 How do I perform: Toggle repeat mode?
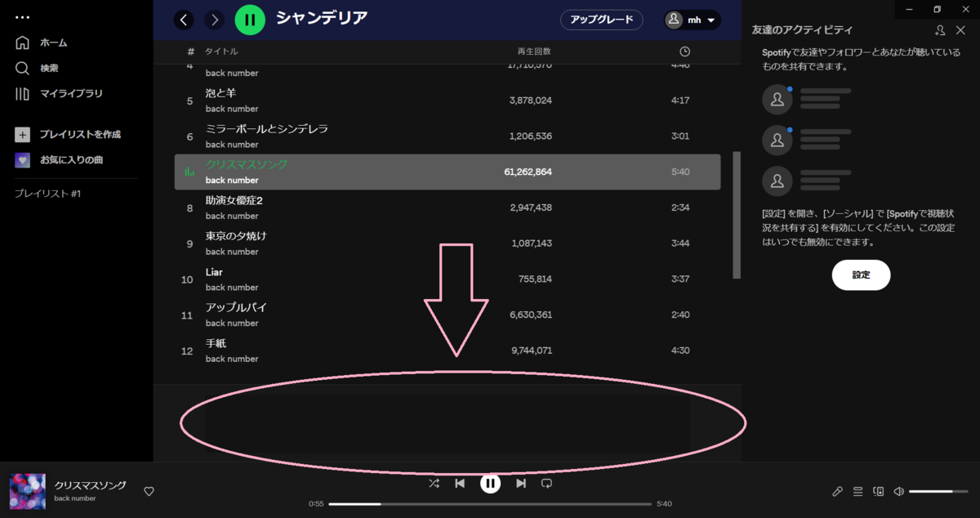546,484
